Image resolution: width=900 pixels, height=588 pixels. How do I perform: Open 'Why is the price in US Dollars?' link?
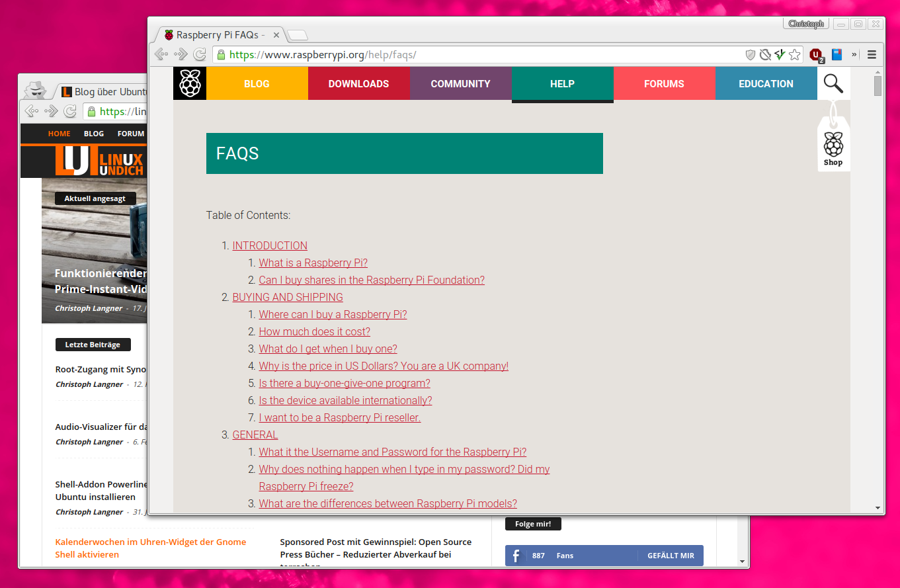pyautogui.click(x=384, y=366)
